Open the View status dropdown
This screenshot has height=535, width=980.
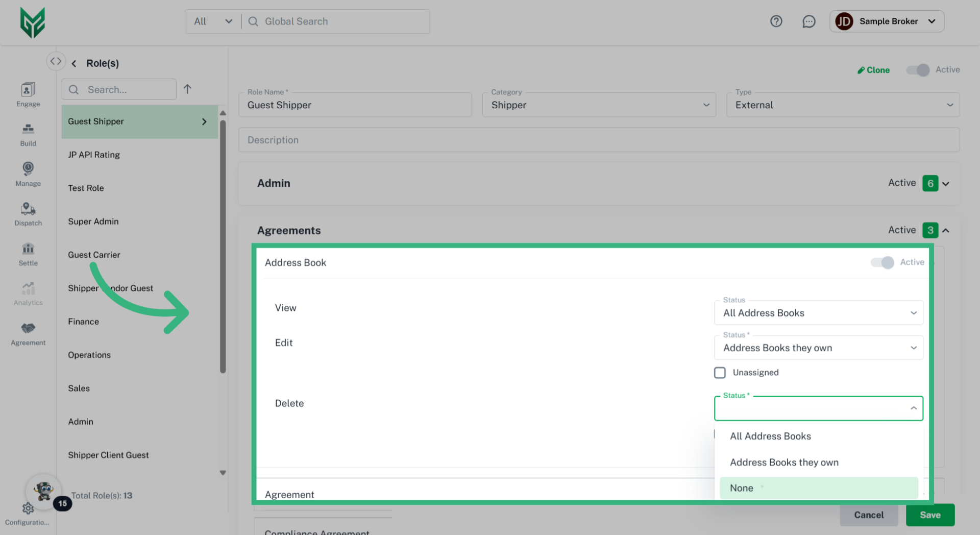tap(818, 313)
